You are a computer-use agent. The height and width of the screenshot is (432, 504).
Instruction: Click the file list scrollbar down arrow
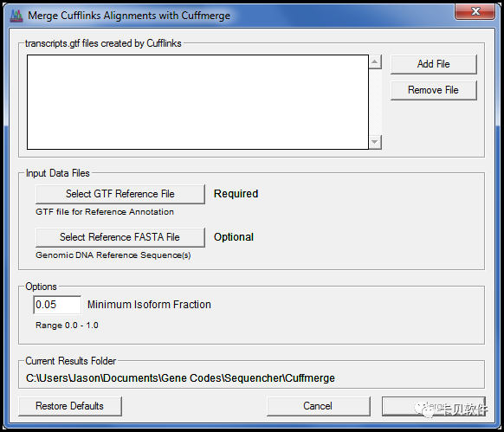click(x=375, y=142)
